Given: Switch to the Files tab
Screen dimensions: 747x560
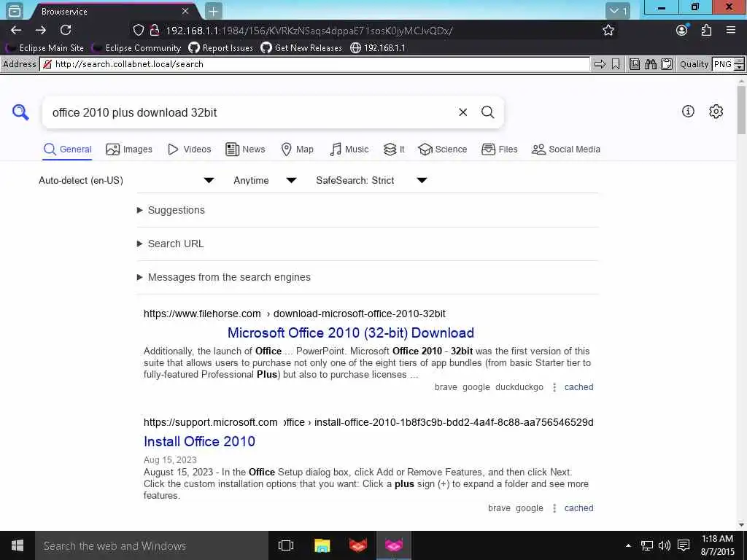Looking at the screenshot, I should pyautogui.click(x=499, y=149).
